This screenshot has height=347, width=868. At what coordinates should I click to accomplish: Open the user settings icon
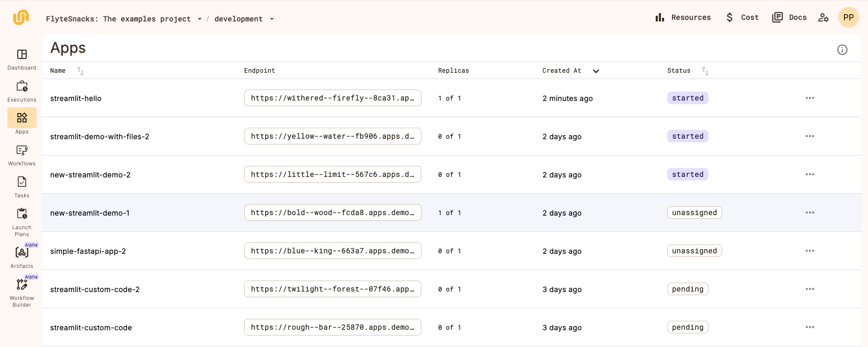click(x=823, y=18)
